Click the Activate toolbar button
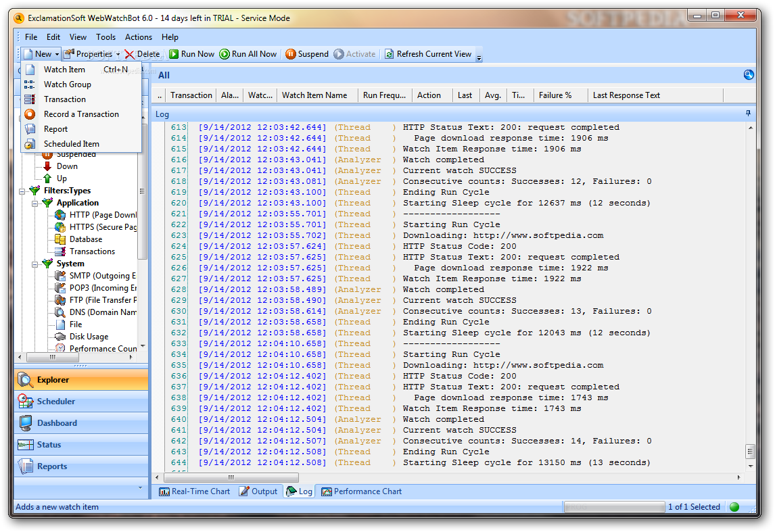This screenshot has width=775, height=532. click(354, 54)
